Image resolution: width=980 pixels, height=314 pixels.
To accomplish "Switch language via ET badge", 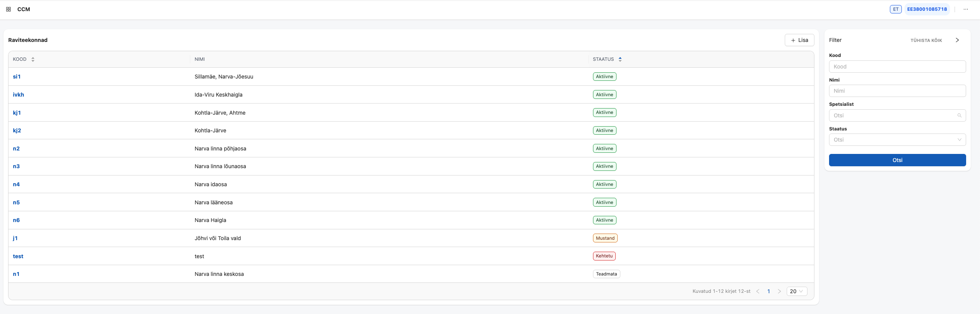I will click(x=896, y=9).
